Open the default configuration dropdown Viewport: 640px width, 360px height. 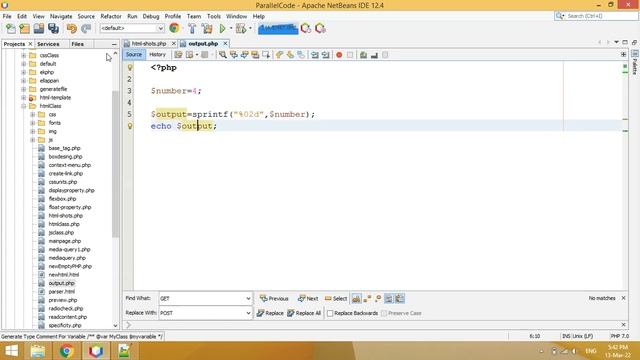[x=160, y=28]
